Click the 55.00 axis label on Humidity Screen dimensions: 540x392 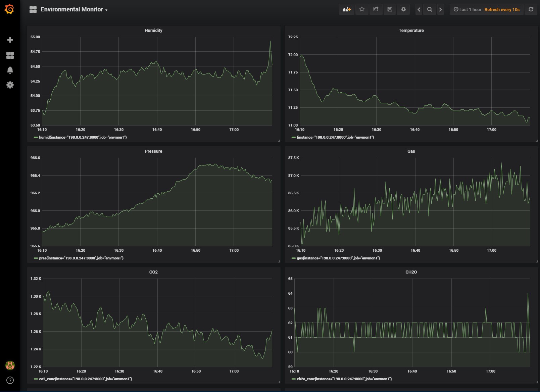35,37
